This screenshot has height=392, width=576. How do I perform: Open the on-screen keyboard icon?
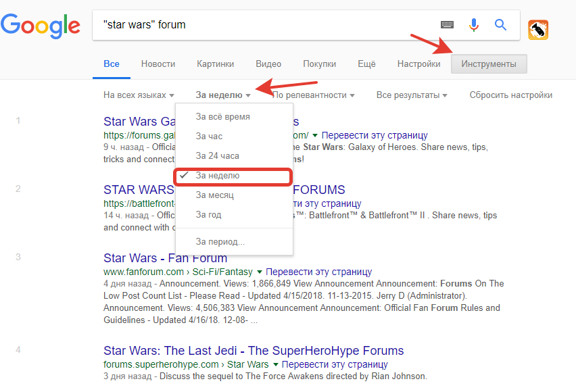[447, 24]
